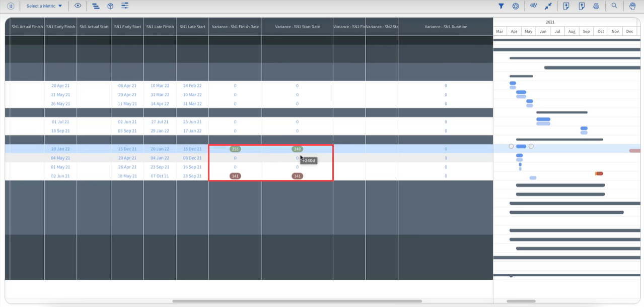Open the filter funnel tool
Viewport: 644px width, 307px height.
tap(501, 6)
